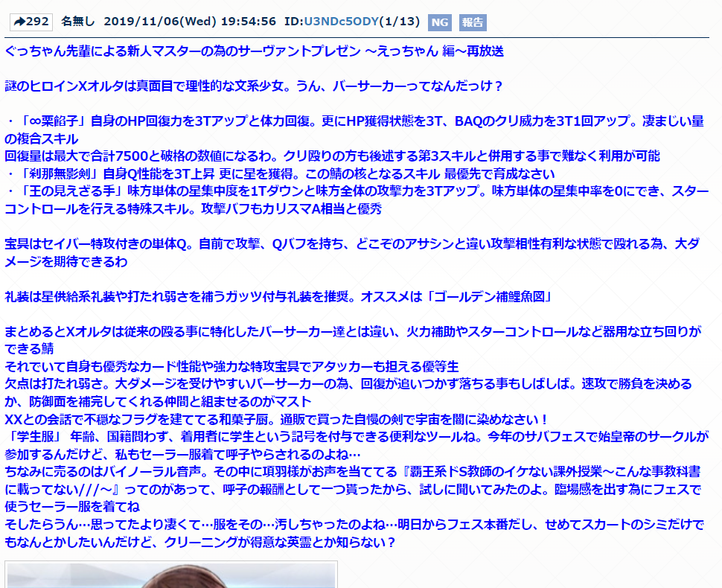Open poster ID link U3NDc5ODY
This screenshot has width=722, height=588.
tap(341, 22)
